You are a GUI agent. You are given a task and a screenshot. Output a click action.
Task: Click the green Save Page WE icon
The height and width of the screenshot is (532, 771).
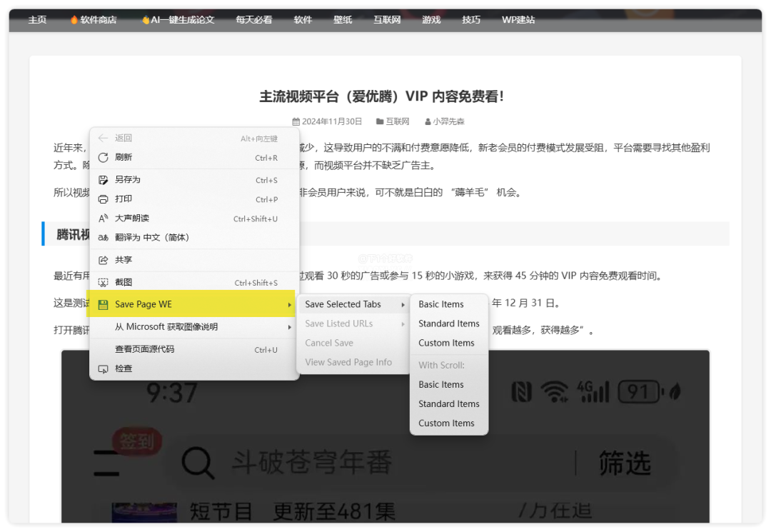pos(103,305)
